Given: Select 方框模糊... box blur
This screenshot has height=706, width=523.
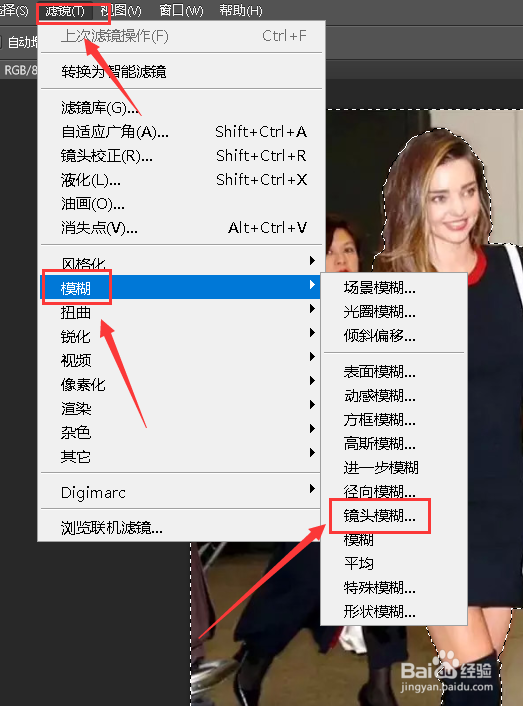Looking at the screenshot, I should (x=394, y=420).
